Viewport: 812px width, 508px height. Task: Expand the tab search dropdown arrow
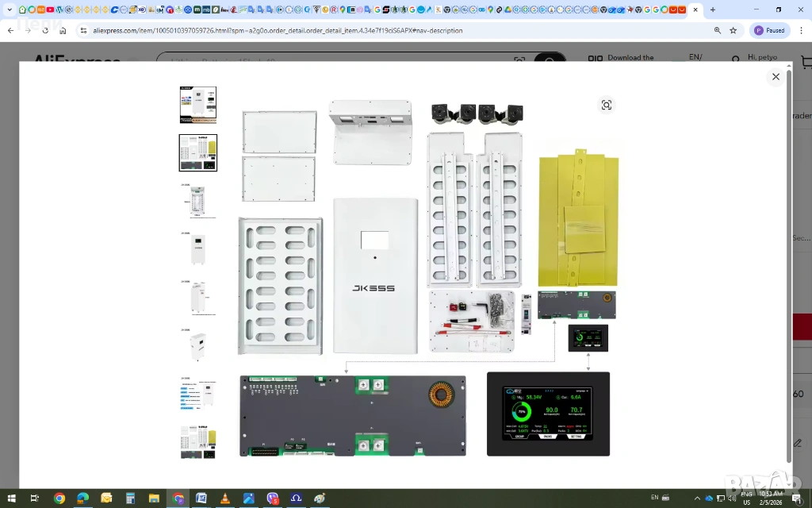(10, 10)
